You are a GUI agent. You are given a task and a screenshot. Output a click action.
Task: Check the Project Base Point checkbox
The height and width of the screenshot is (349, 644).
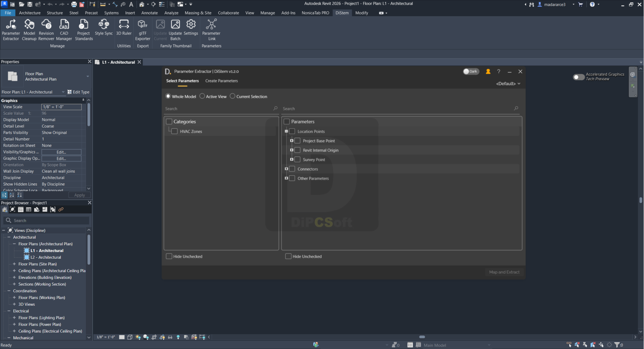point(298,141)
